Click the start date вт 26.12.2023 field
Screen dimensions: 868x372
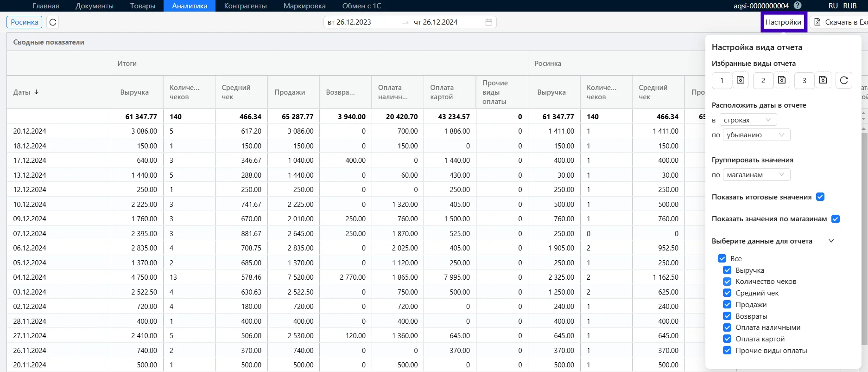click(349, 22)
